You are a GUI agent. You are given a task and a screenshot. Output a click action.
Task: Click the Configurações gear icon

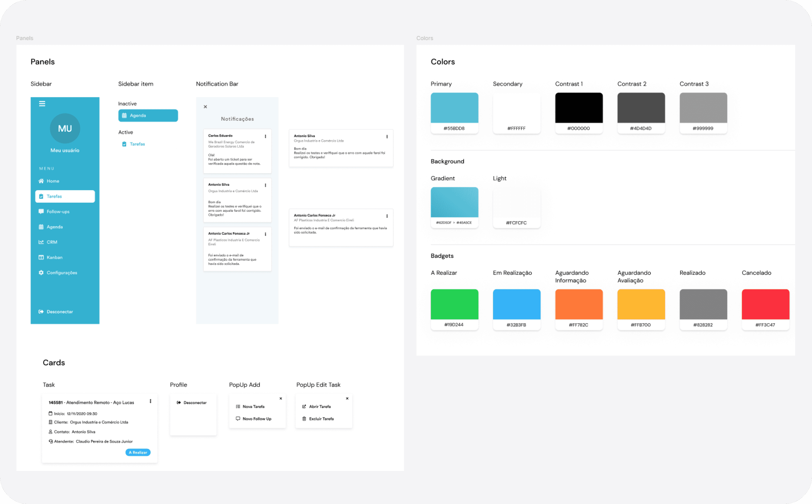pyautogui.click(x=41, y=273)
